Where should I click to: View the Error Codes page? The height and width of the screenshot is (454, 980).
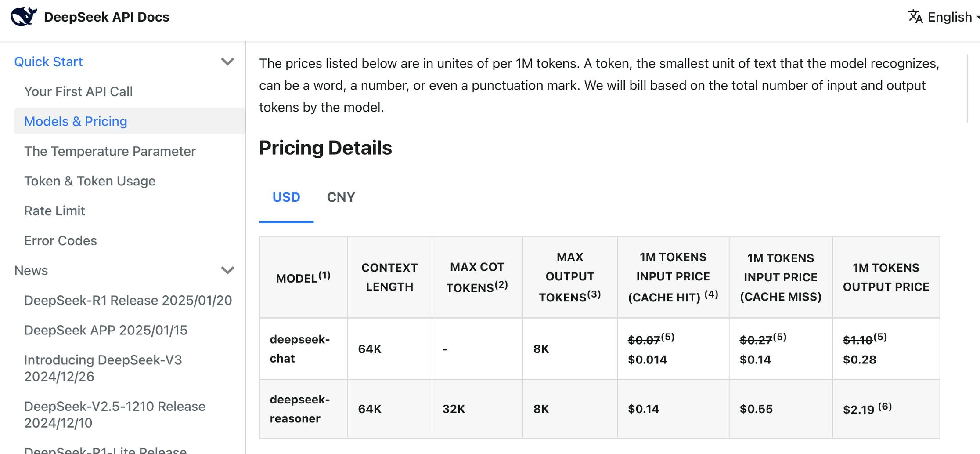click(61, 241)
